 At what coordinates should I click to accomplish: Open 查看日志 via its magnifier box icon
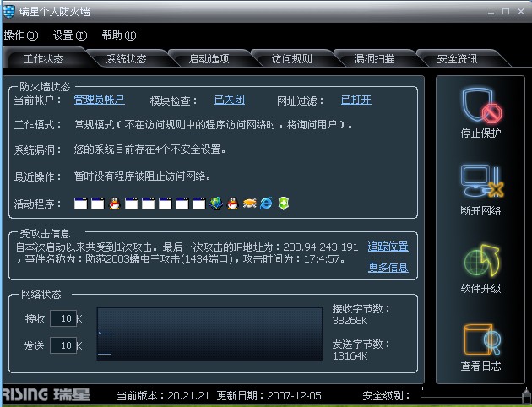point(482,339)
